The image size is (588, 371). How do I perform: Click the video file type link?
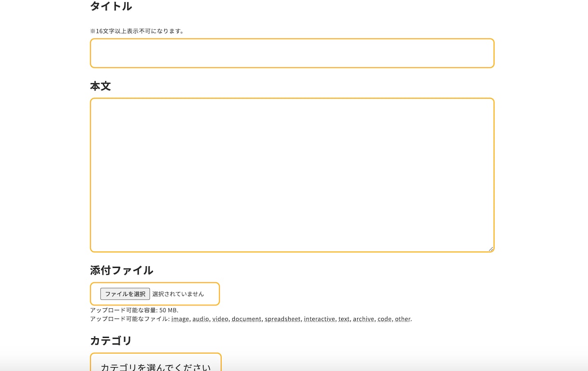(220, 319)
